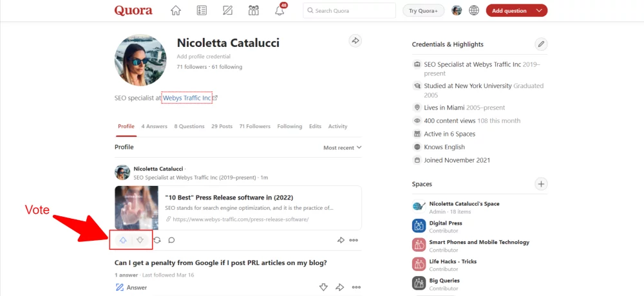The width and height of the screenshot is (644, 296).
Task: Open the language globe icon
Action: [474, 11]
